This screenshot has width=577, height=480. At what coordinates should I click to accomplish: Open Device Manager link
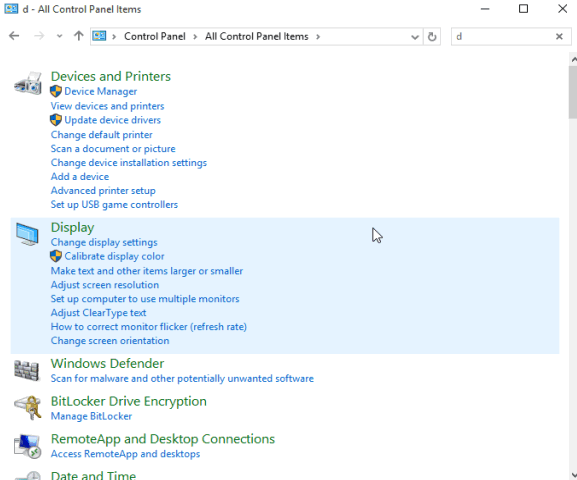(x=100, y=91)
